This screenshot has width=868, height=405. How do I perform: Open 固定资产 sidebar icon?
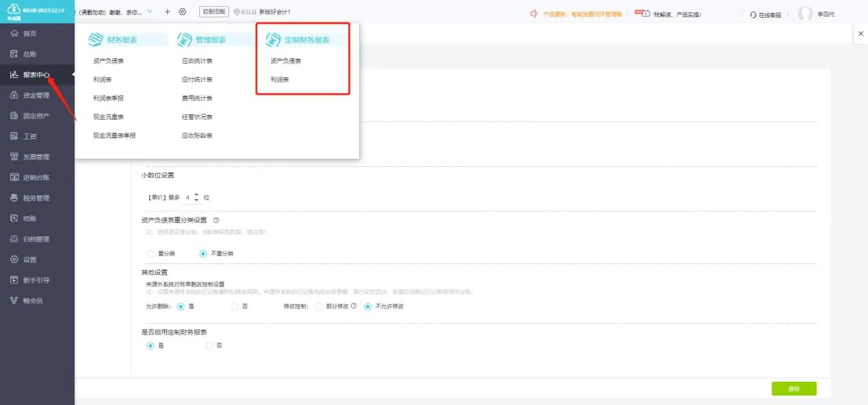(14, 116)
